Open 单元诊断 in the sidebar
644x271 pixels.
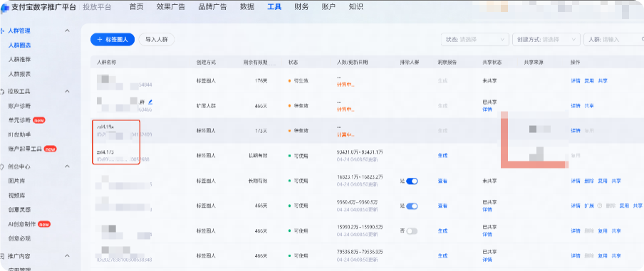pyautogui.click(x=19, y=120)
